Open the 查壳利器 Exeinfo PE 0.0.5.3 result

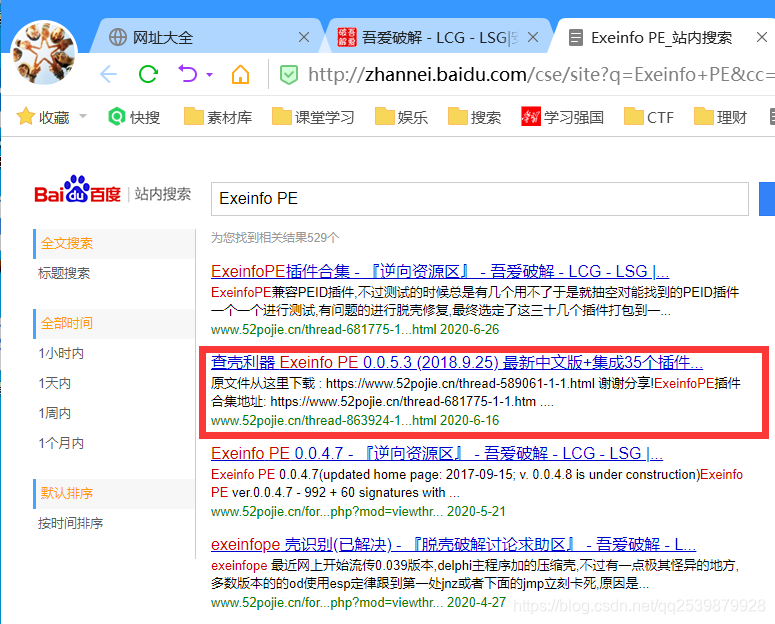tap(457, 362)
